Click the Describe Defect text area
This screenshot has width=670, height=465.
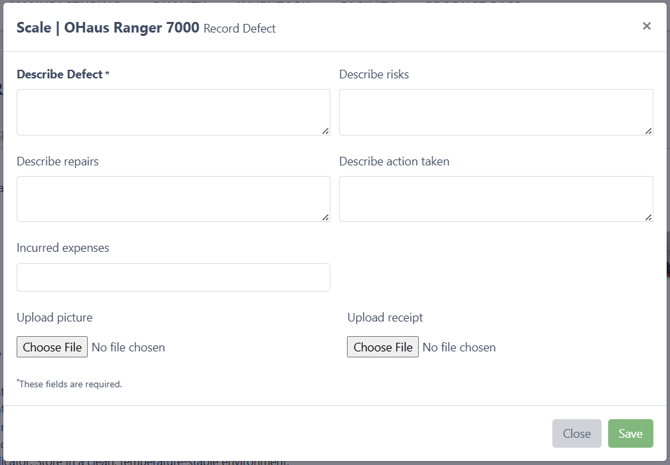173,112
